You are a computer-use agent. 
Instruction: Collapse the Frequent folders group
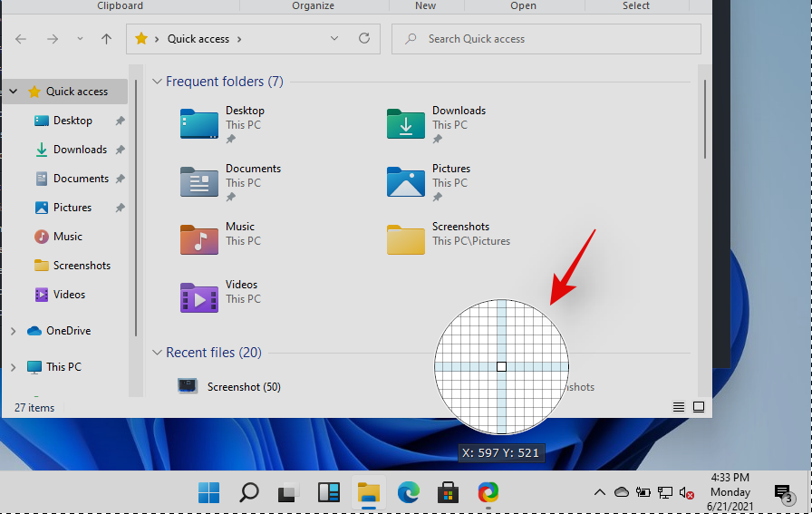[157, 82]
